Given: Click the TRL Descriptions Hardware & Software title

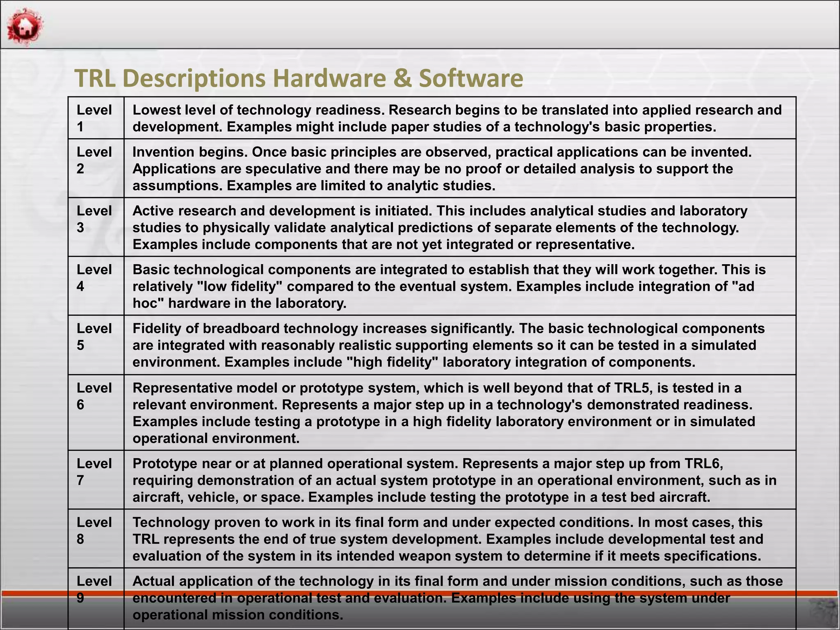Looking at the screenshot, I should 299,78.
